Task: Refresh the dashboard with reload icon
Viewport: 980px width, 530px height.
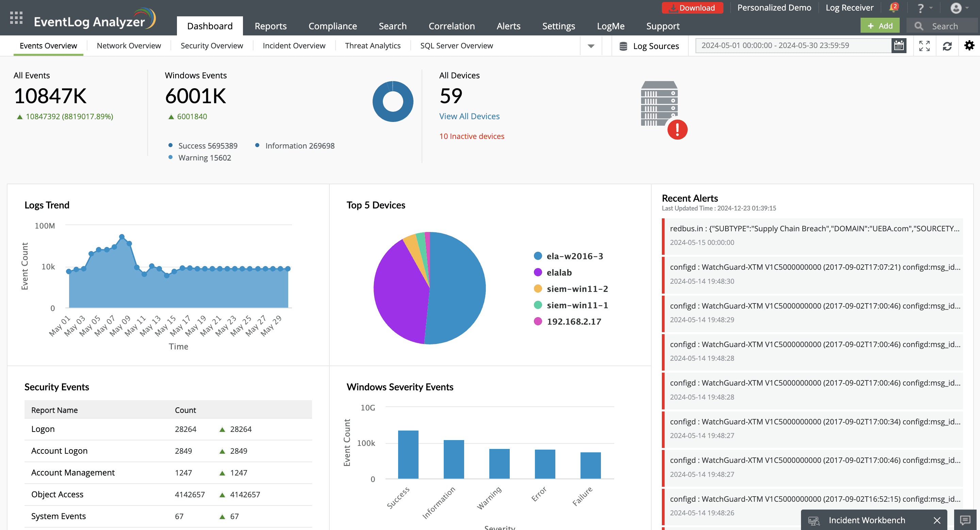Action: [947, 46]
